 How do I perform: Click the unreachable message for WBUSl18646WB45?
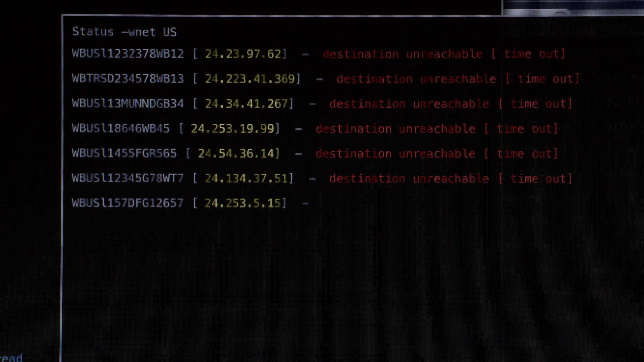pos(437,129)
